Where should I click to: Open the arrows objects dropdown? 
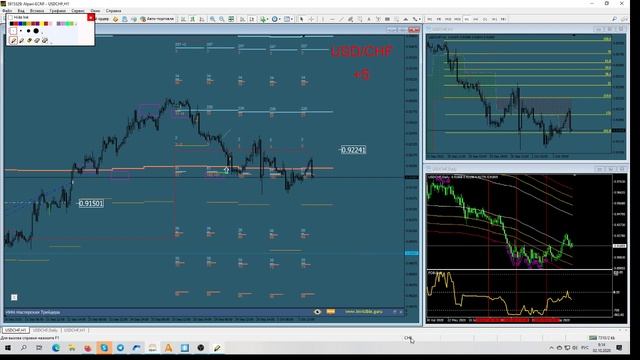416,19
